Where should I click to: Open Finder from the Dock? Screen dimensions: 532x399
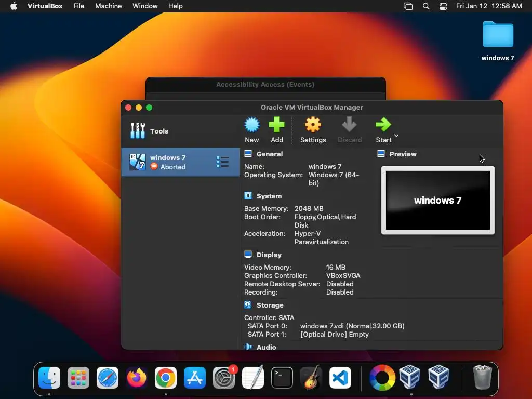point(49,377)
